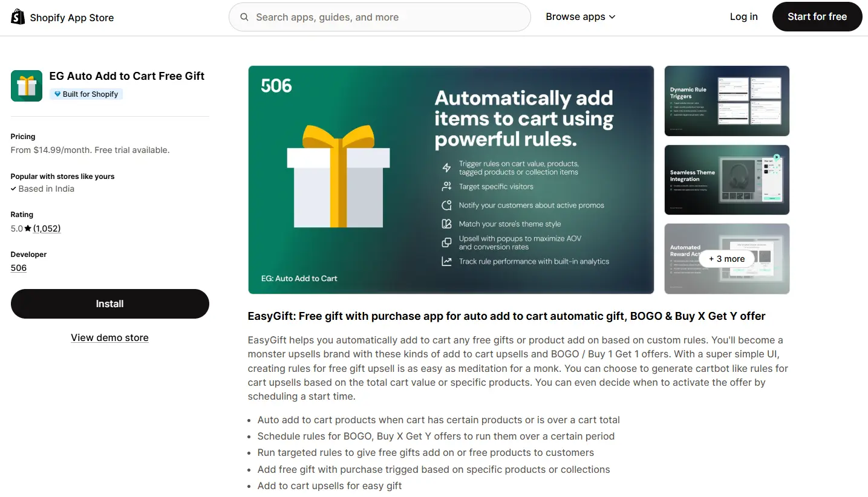
Task: Click the target specific visitors icon
Action: coord(446,186)
